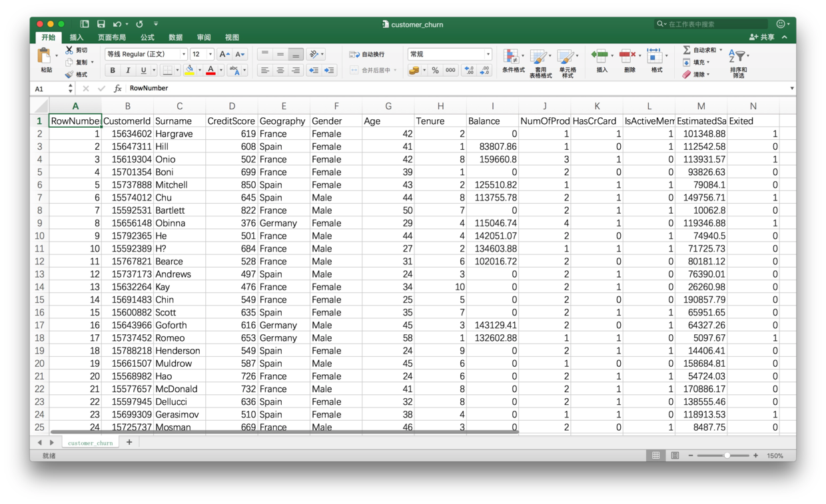The image size is (826, 504).
Task: Expand the AutoSum (自动求和) dropdown arrow
Action: pos(720,51)
